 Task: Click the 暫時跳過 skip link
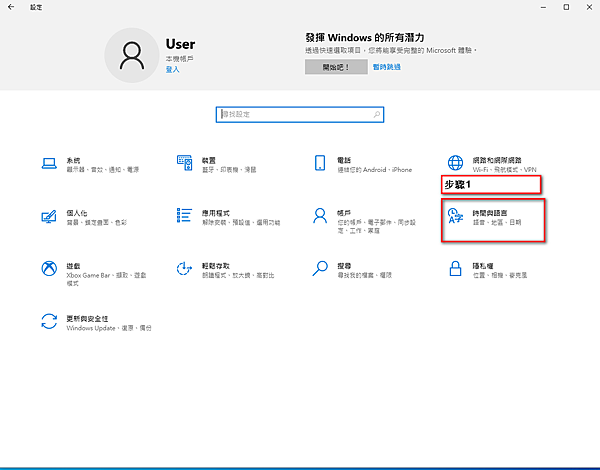pos(386,67)
